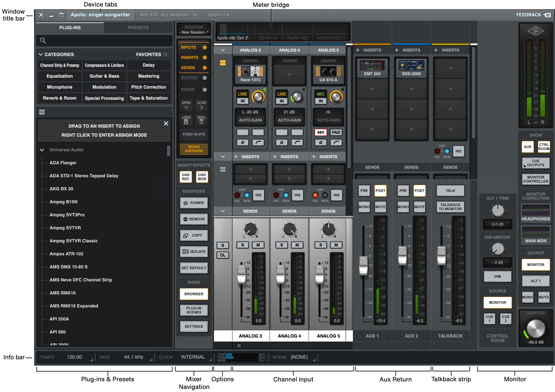Solo the Analog 4 channel
Viewport: 555px width, 392px height.
pyautogui.click(x=282, y=245)
